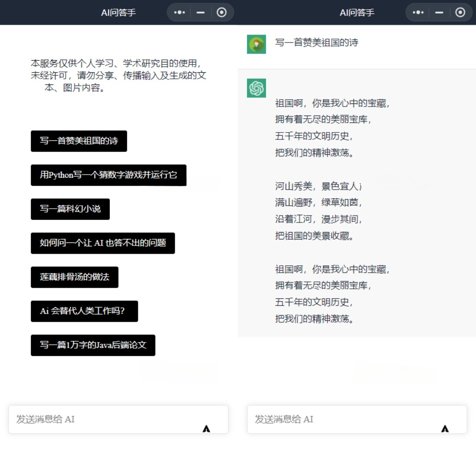Select prompt 写一篇科幻小说
476x449 pixels.
point(70,209)
